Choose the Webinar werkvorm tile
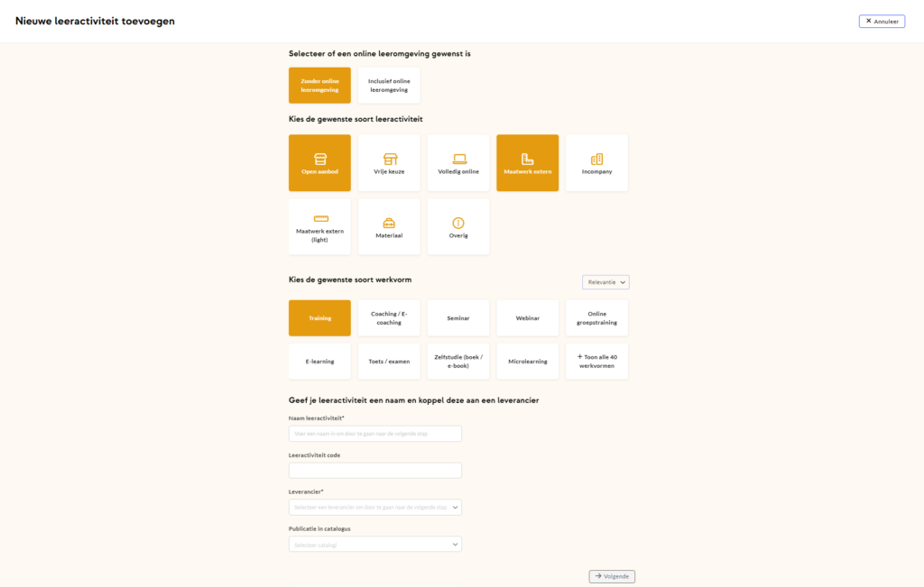The width and height of the screenshot is (924, 587). [x=527, y=318]
